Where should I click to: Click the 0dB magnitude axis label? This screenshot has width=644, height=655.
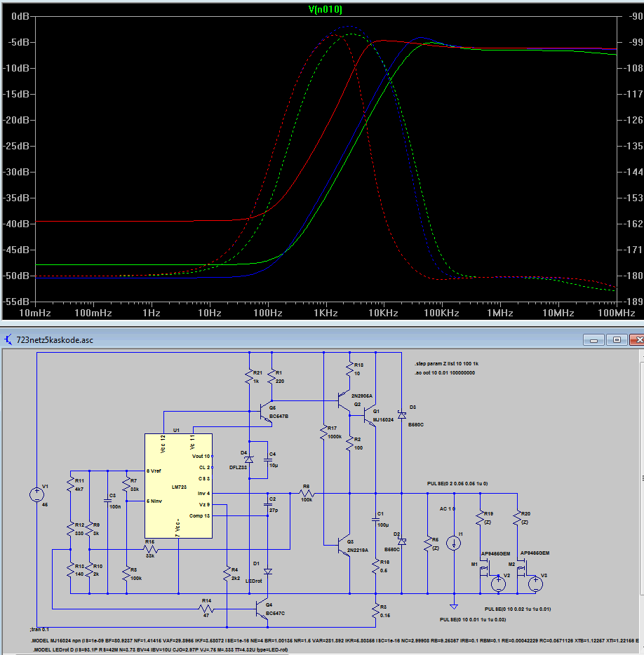20,16
